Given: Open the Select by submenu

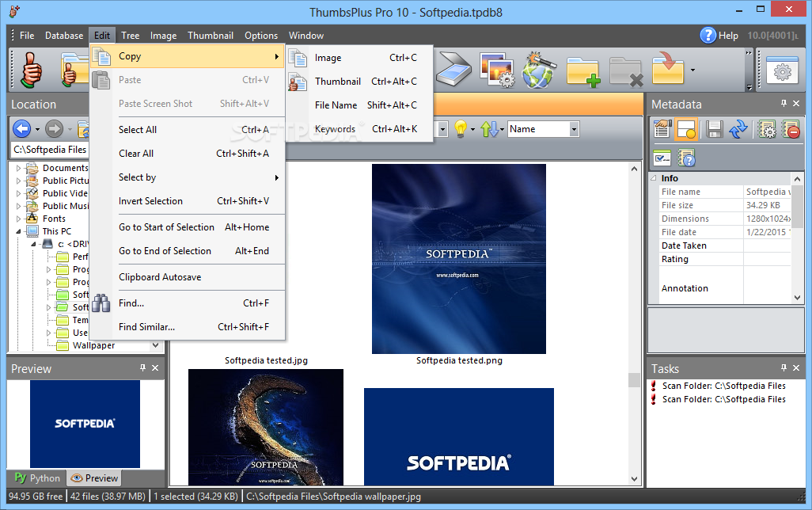Looking at the screenshot, I should [188, 177].
